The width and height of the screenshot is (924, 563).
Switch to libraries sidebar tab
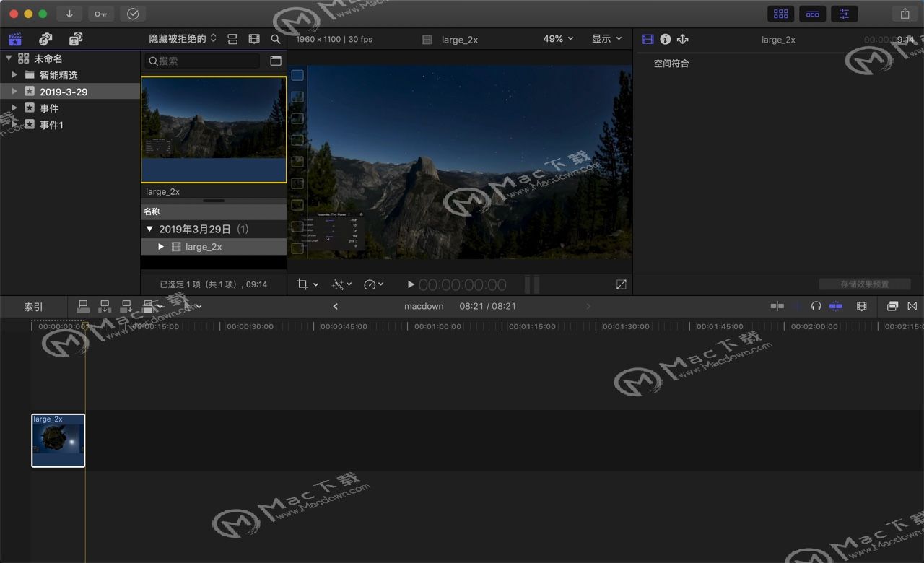click(x=14, y=39)
